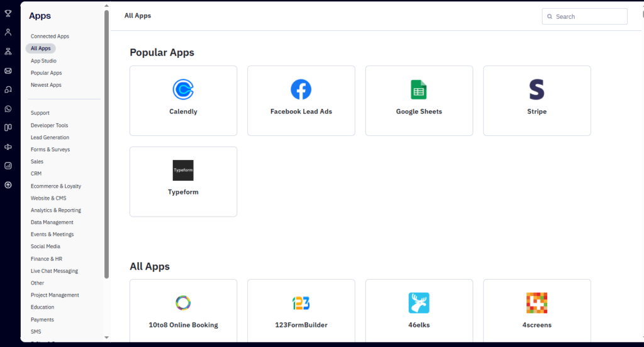Open the signpost icon in the left rail
Image resolution: width=644 pixels, height=347 pixels.
(8, 147)
